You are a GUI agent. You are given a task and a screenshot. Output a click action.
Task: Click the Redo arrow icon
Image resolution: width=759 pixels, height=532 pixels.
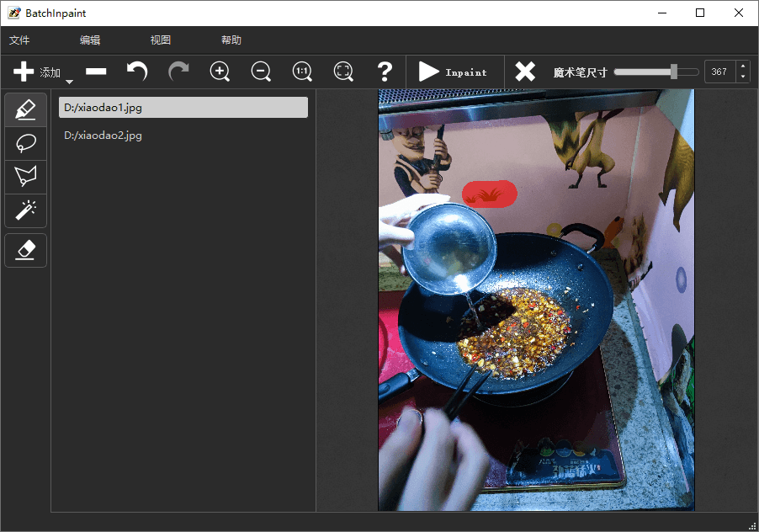(x=178, y=72)
